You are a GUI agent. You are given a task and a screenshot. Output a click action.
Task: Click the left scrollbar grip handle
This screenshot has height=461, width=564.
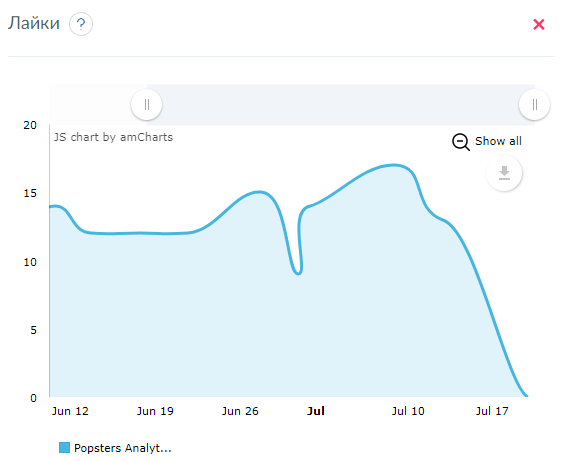(x=146, y=105)
